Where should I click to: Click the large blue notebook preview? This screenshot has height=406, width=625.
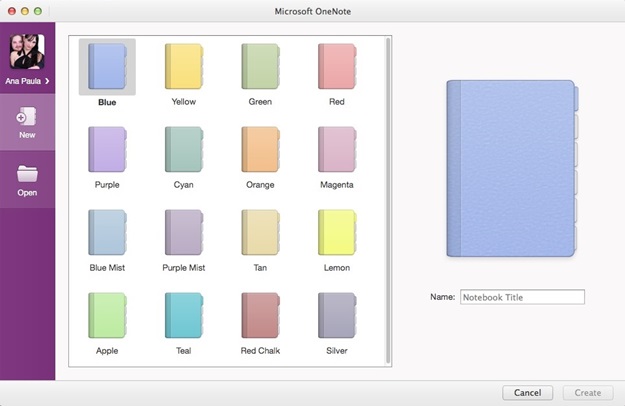(512, 169)
